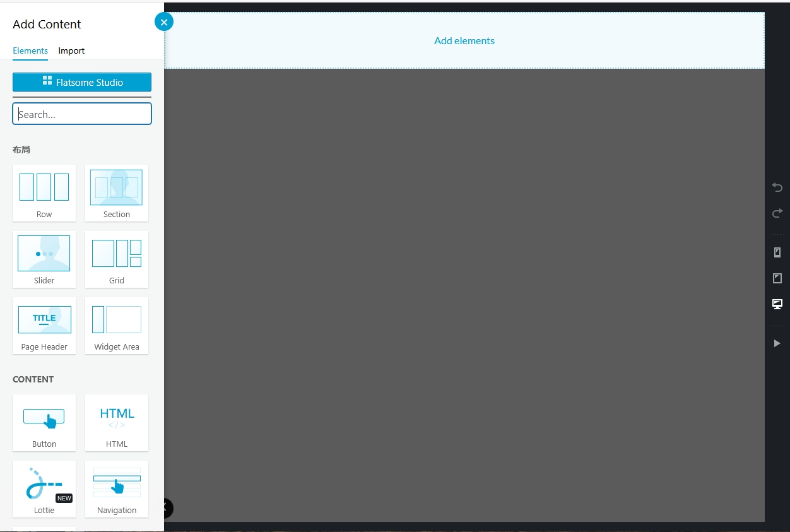Open the Elements tab
790x532 pixels.
pos(30,50)
